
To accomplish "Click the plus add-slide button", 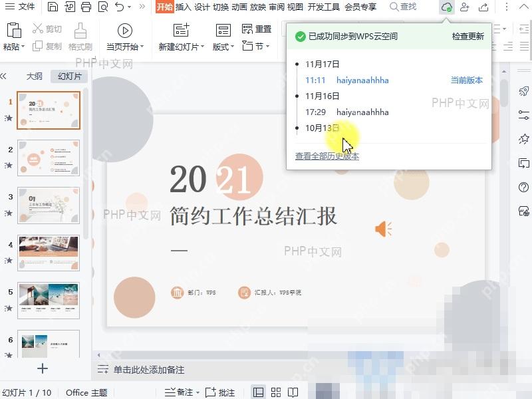I will tap(43, 368).
